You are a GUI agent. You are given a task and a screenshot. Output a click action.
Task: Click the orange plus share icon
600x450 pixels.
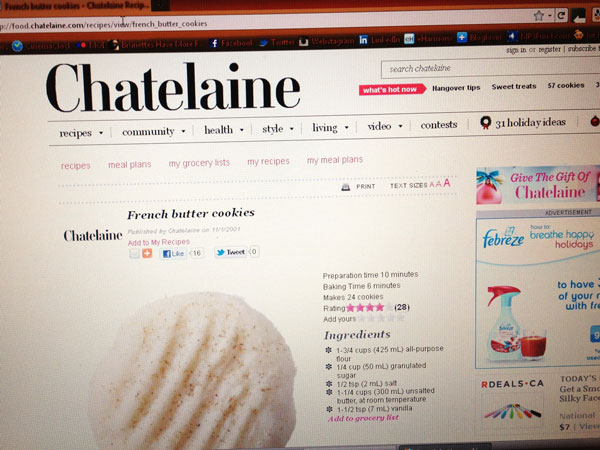pos(147,253)
